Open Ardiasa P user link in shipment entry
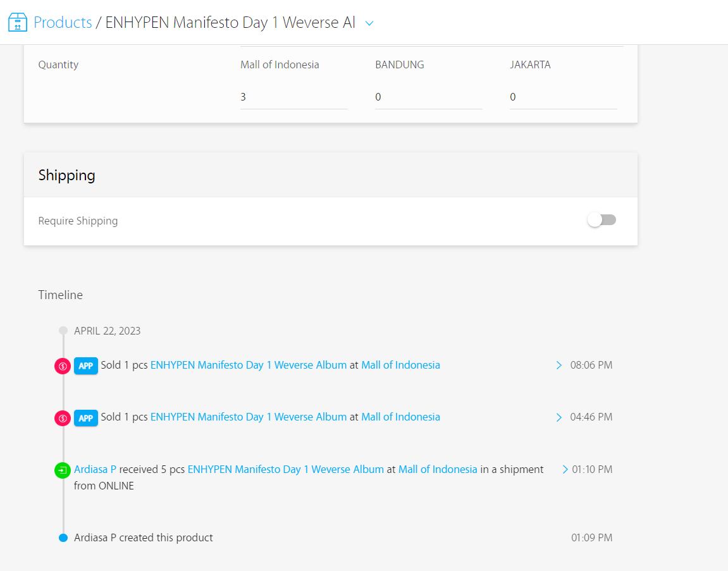The image size is (728, 571). coord(95,469)
